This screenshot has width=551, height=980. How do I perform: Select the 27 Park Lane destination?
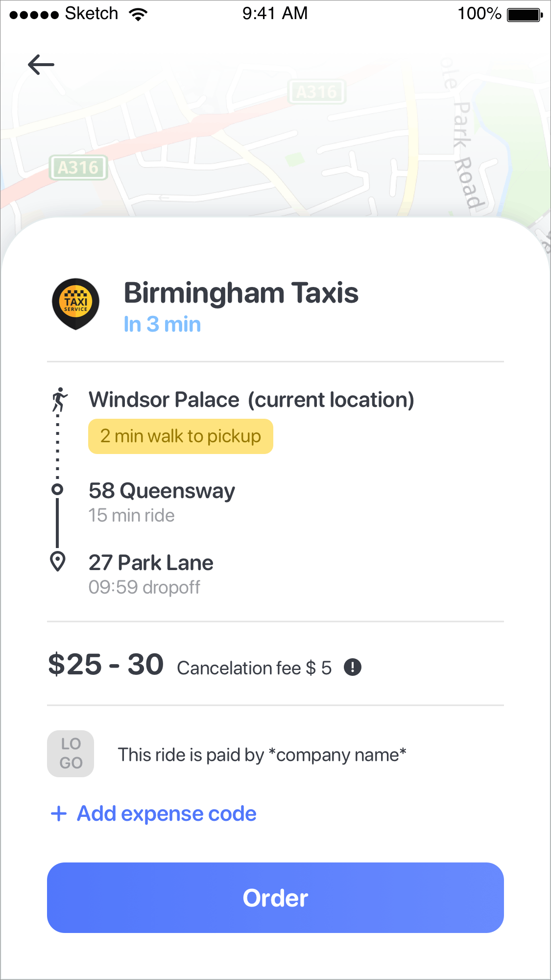(151, 563)
